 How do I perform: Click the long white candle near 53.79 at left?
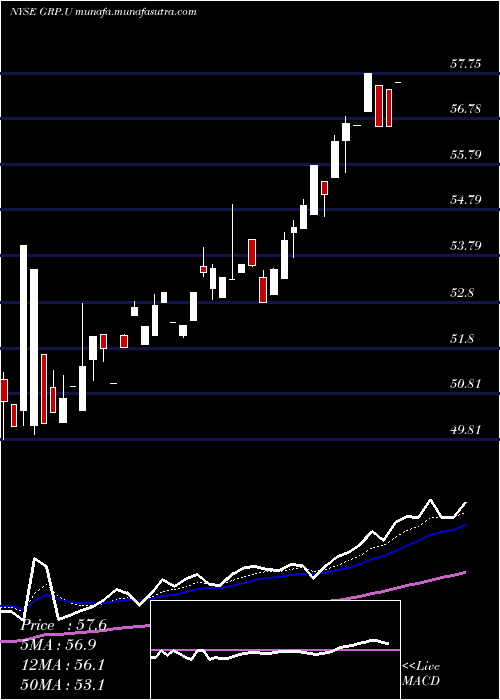point(23,328)
